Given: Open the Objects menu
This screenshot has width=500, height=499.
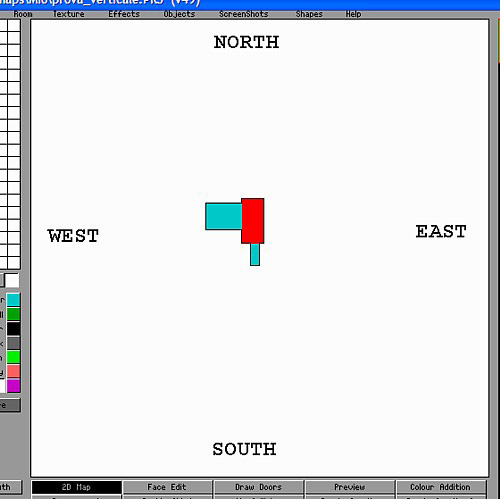Looking at the screenshot, I should pyautogui.click(x=179, y=14).
